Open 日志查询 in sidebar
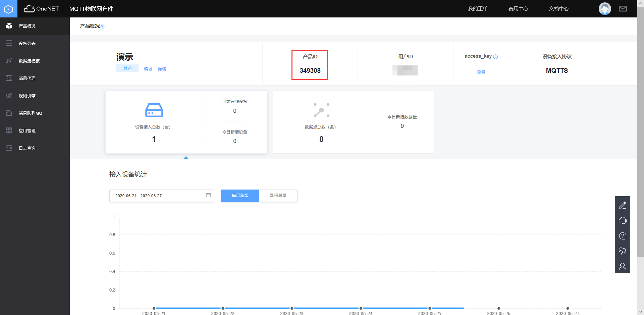Screen dimensions: 644x315 coord(35,148)
